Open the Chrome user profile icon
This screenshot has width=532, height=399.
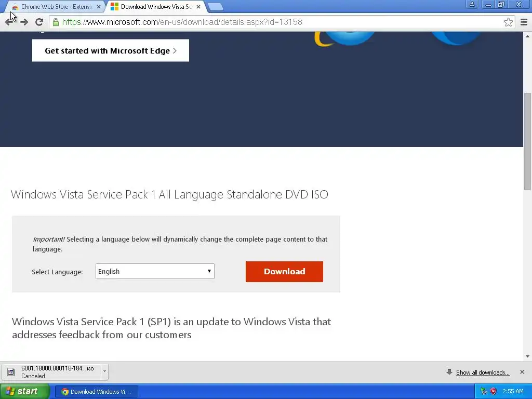coord(472,4)
